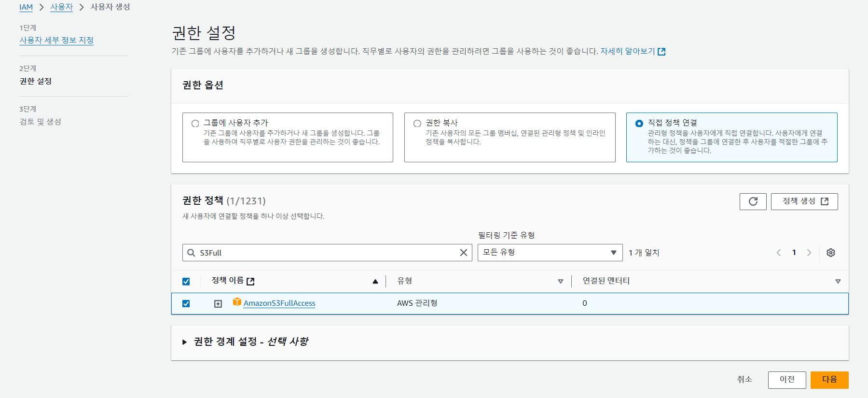Click 정책 이름 column header
The image size is (868, 398).
point(227,281)
